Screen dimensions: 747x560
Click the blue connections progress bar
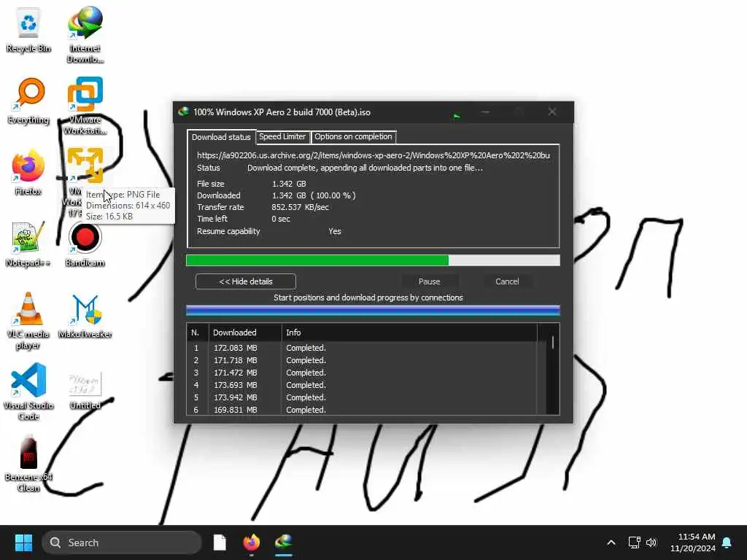point(373,311)
